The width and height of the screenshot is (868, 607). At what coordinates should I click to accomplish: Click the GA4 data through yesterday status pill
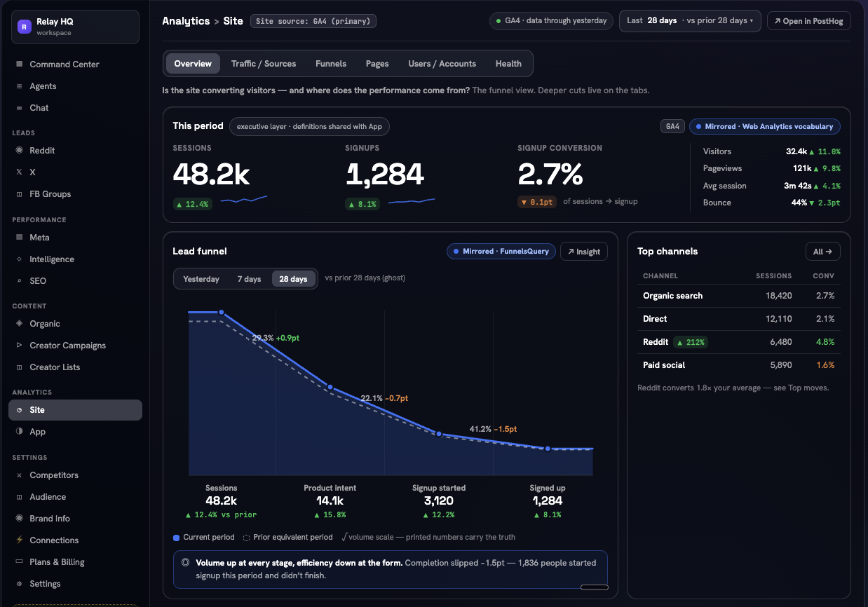(x=551, y=21)
